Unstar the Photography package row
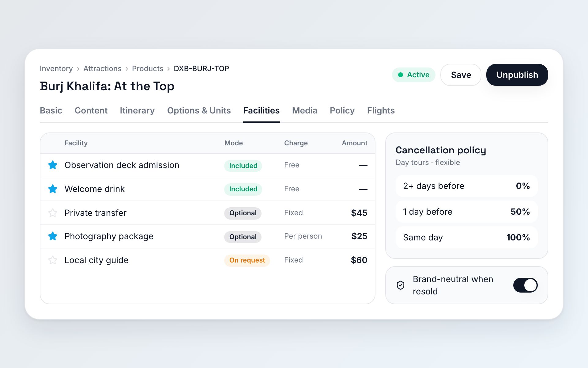Viewport: 588px width, 368px height. (x=53, y=236)
